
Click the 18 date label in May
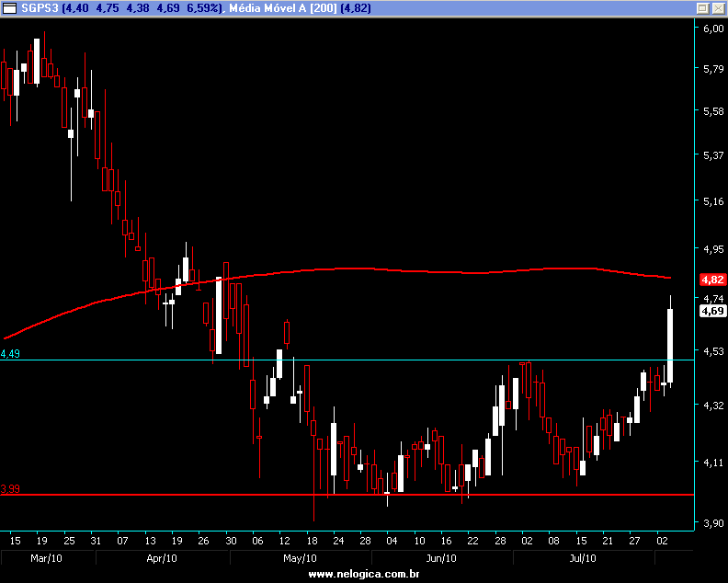pyautogui.click(x=312, y=541)
